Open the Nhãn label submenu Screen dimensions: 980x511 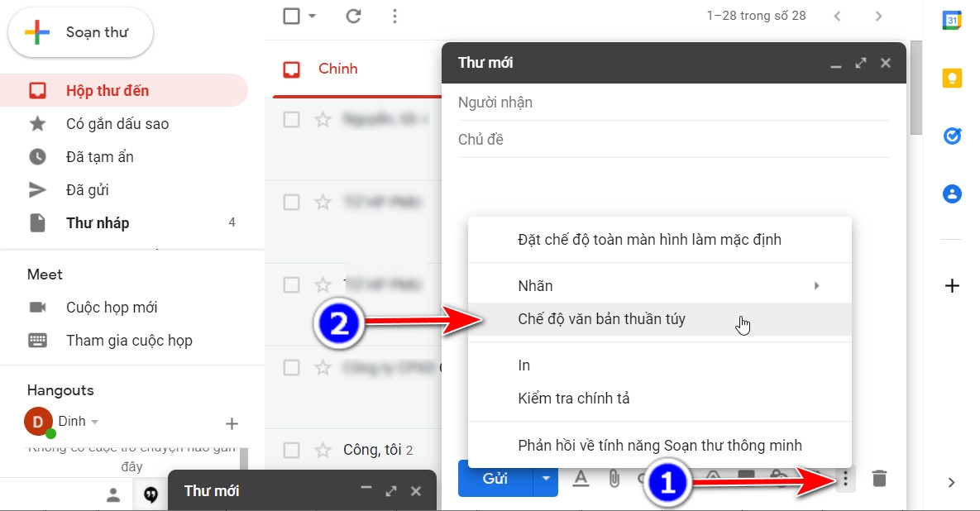point(660,286)
